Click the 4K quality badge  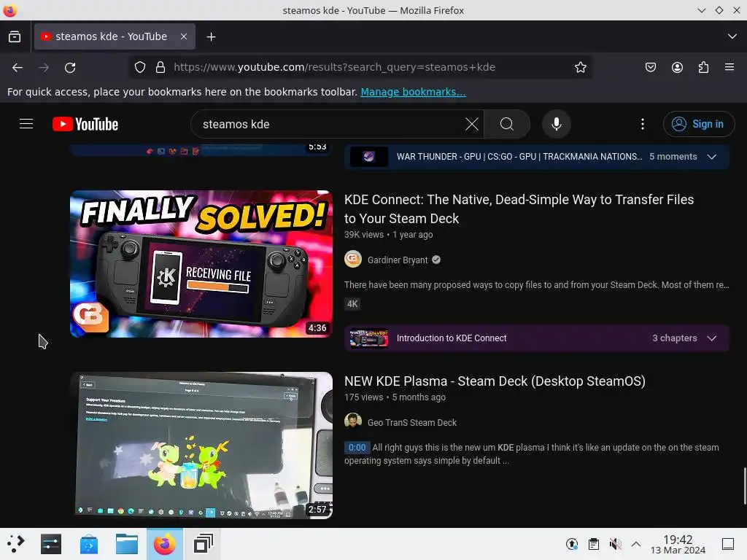(x=352, y=304)
